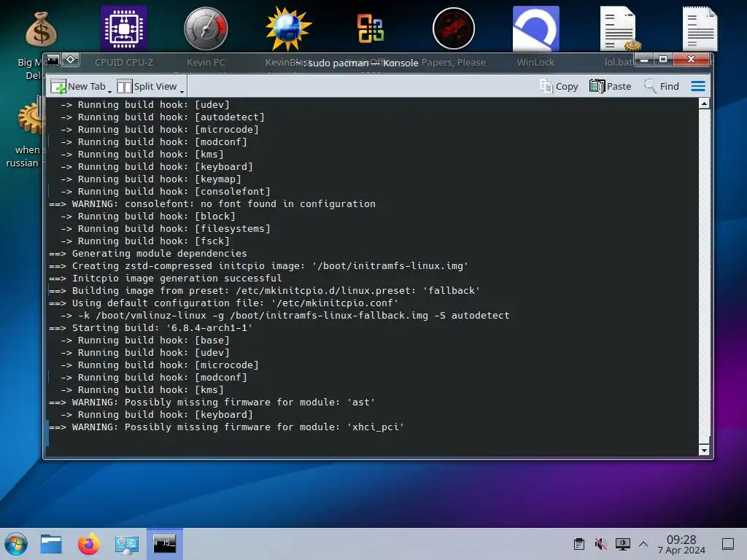Expand the Split View dropdown arrow
747x560 pixels.
pos(182,90)
